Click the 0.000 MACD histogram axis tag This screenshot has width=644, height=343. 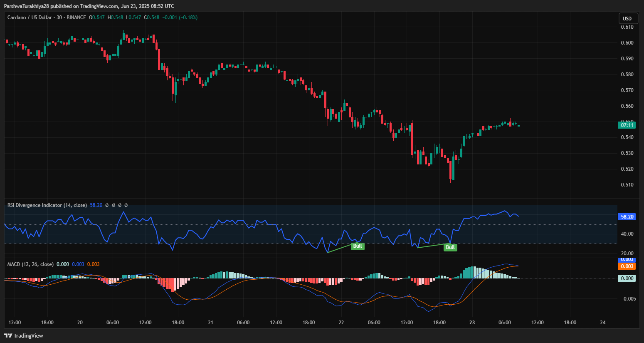(x=627, y=278)
